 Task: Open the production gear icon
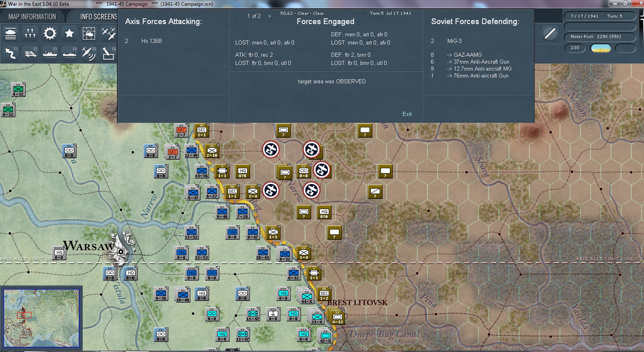coord(50,33)
